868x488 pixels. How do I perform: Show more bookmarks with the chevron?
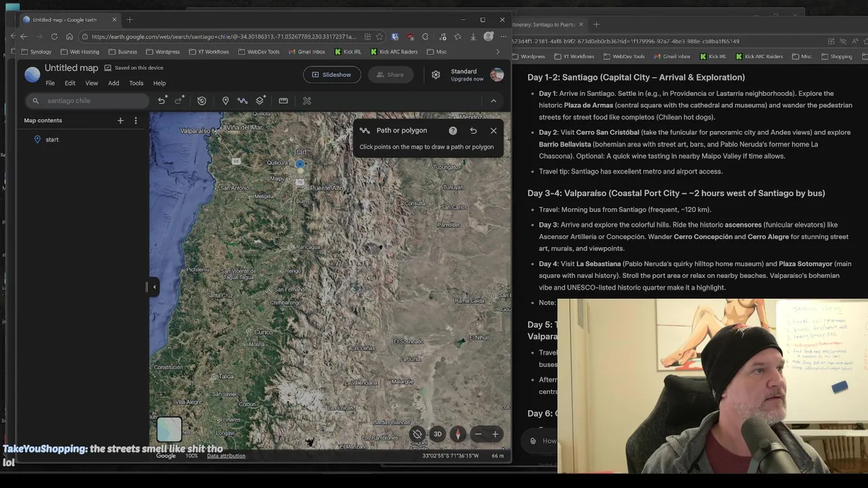[x=498, y=52]
